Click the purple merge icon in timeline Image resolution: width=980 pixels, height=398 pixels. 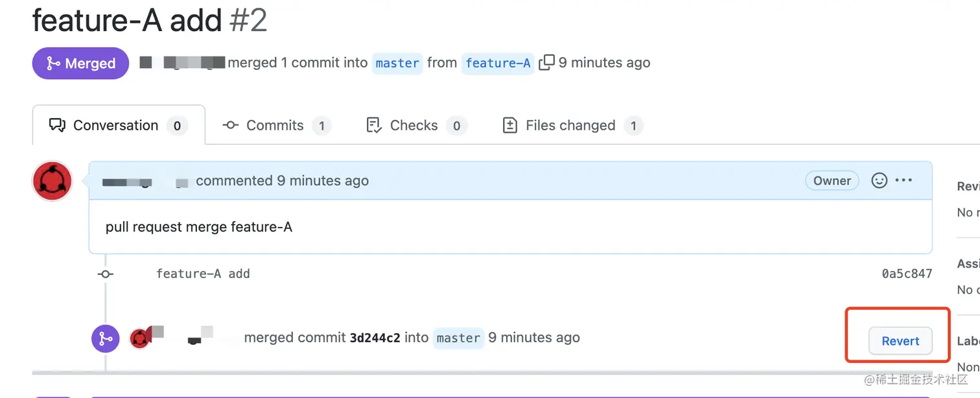(105, 338)
